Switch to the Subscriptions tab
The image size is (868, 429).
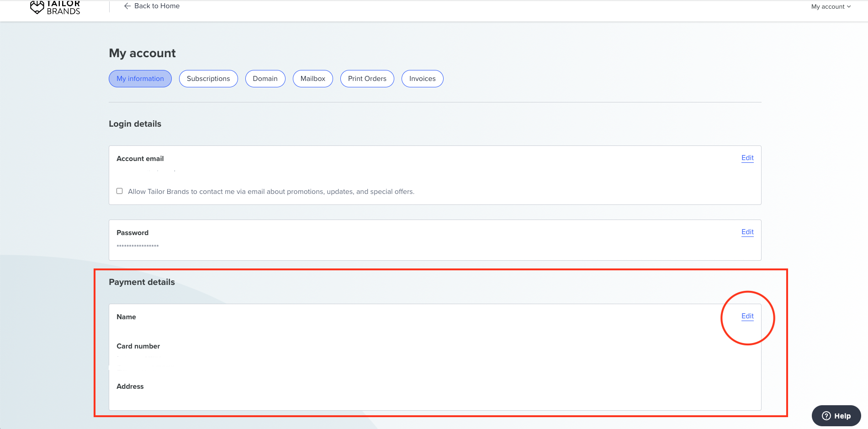pyautogui.click(x=208, y=79)
